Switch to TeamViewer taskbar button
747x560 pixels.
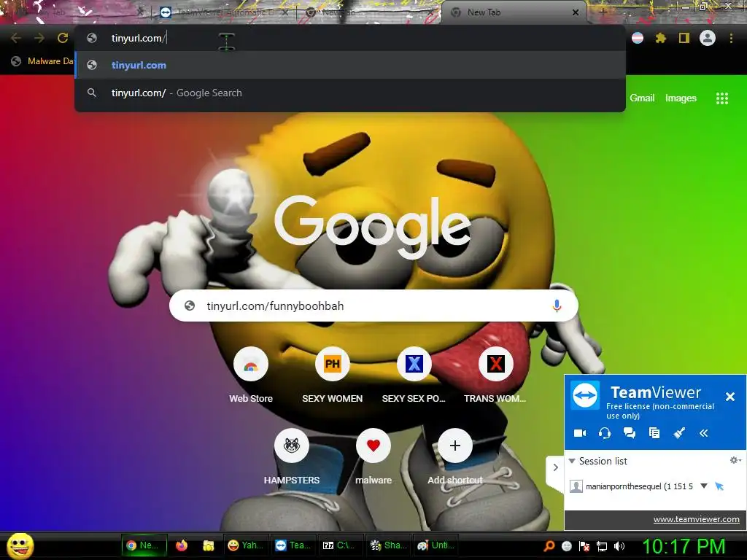click(293, 545)
